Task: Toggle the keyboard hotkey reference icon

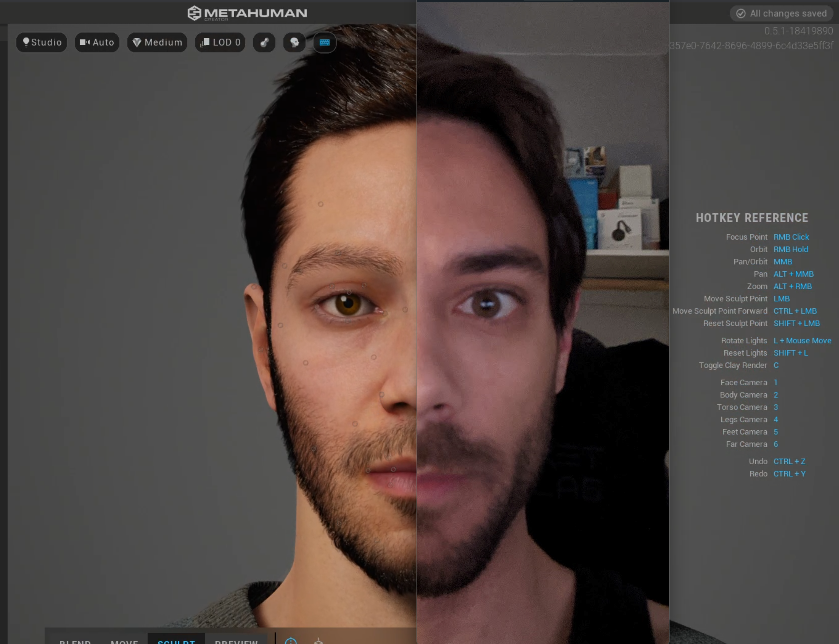Action: 324,42
